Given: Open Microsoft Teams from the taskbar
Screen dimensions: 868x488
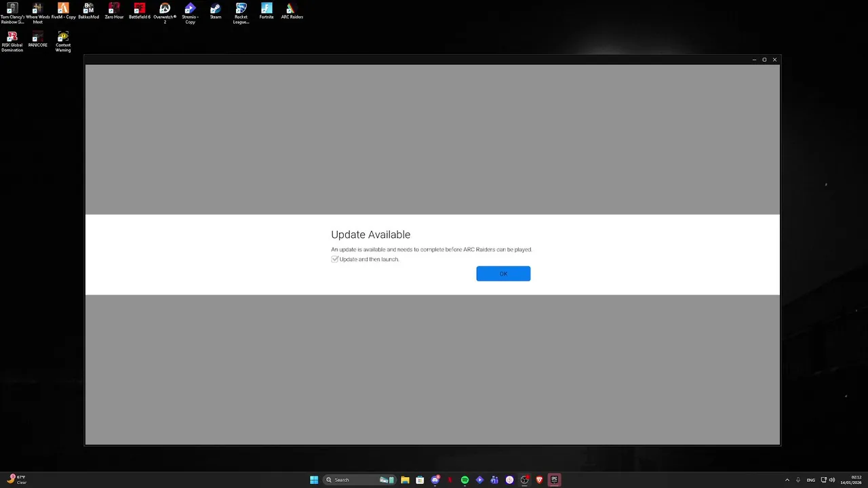Looking at the screenshot, I should 494,480.
